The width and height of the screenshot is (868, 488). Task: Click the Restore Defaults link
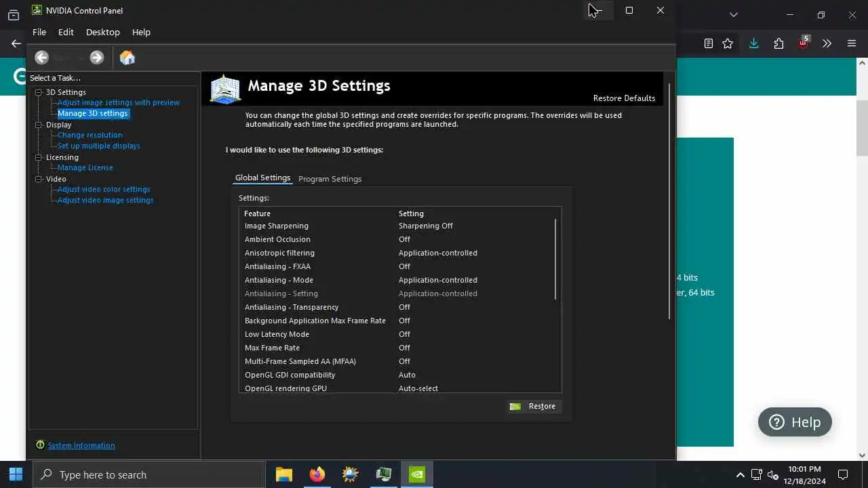point(624,98)
